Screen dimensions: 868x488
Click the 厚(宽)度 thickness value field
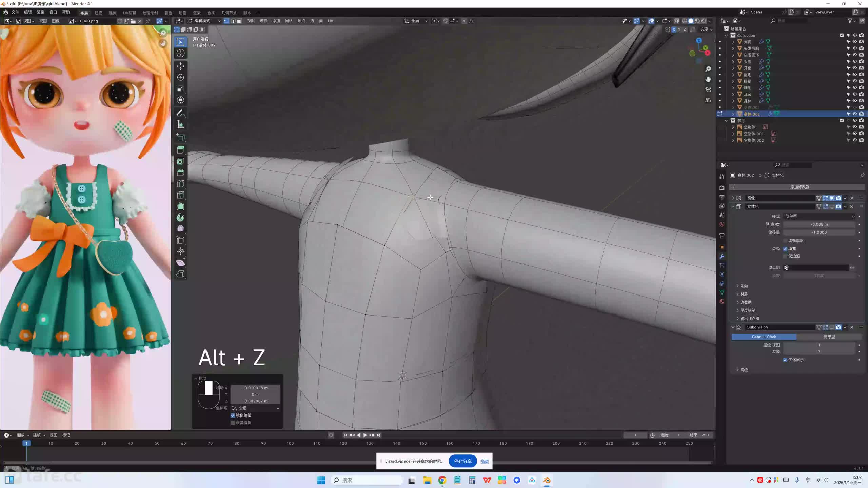[819, 224]
